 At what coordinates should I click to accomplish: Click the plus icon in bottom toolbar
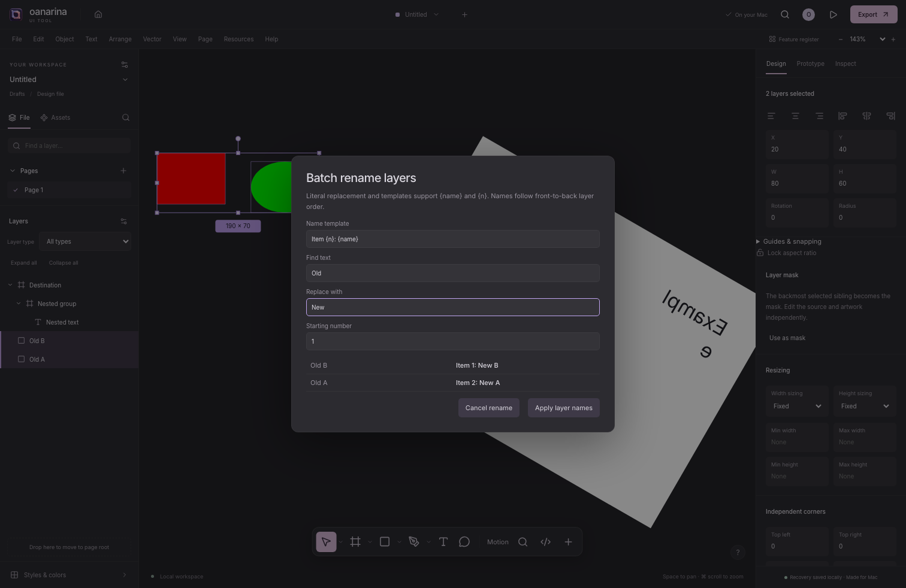pyautogui.click(x=568, y=542)
